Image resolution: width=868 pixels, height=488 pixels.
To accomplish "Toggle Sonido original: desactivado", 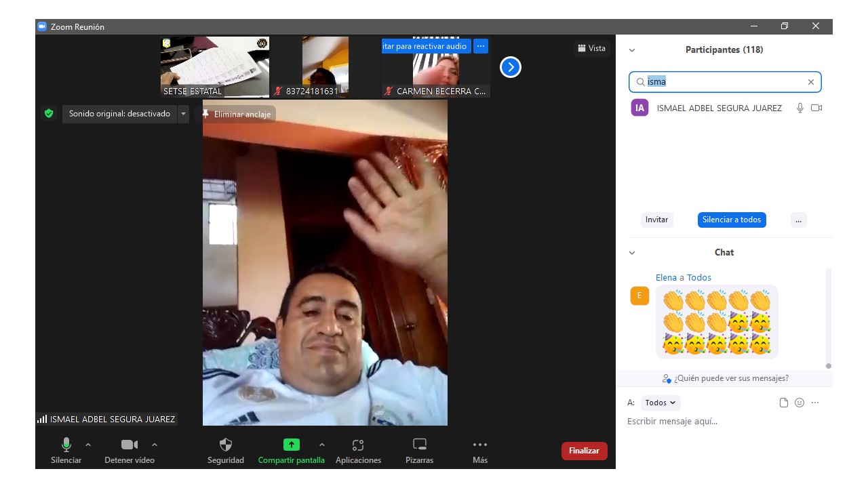I will click(x=119, y=114).
